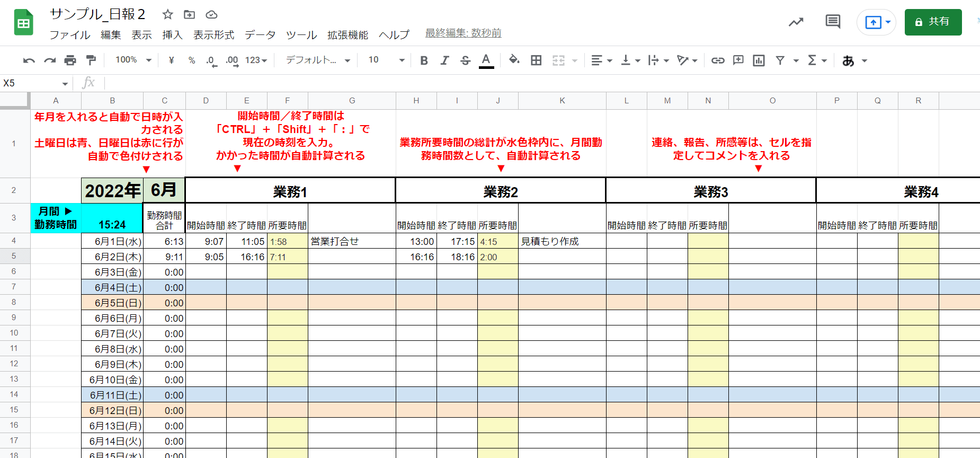The width and height of the screenshot is (980, 458).
Task: Insert a chart using toolbar icon
Action: click(759, 60)
